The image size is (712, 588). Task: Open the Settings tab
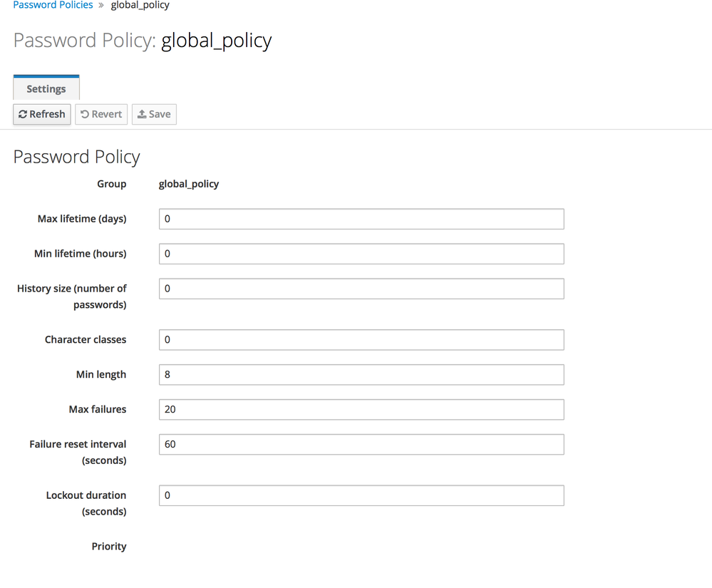(x=46, y=89)
